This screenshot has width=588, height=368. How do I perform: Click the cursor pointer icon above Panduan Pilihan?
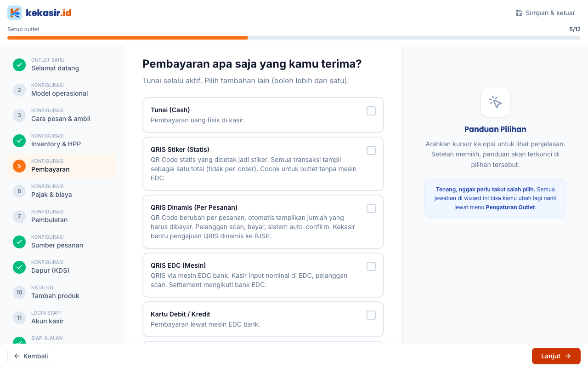coord(496,102)
